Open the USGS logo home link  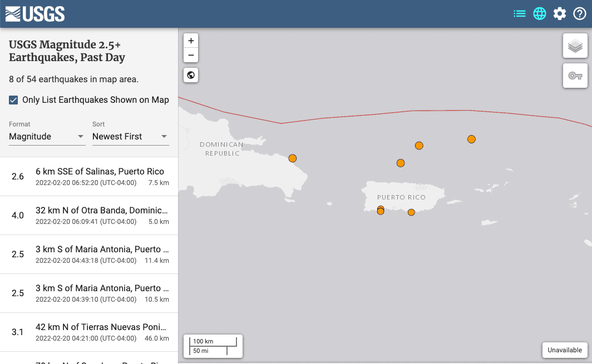coord(35,14)
